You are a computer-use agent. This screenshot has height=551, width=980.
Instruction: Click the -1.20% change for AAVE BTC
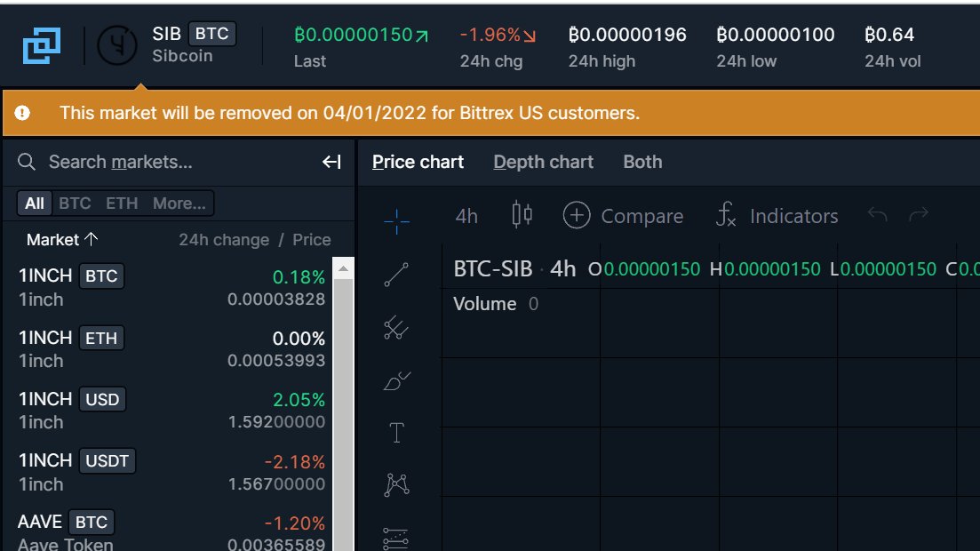(294, 523)
